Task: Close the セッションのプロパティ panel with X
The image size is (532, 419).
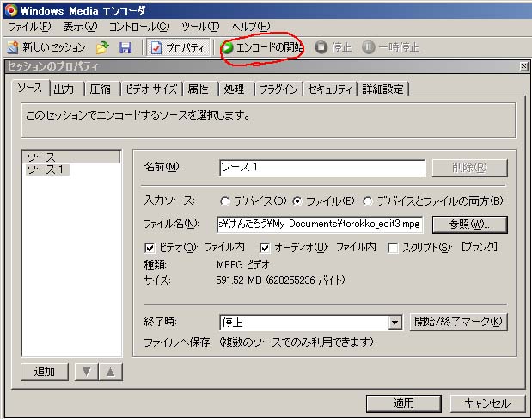Action: click(x=524, y=66)
